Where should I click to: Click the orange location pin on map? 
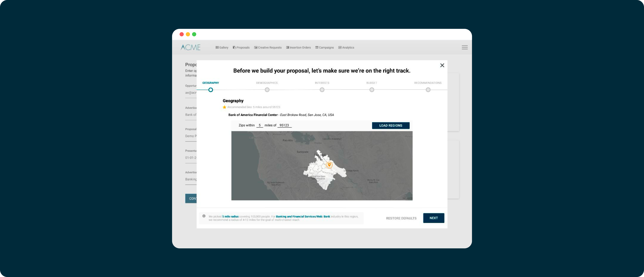(329, 165)
